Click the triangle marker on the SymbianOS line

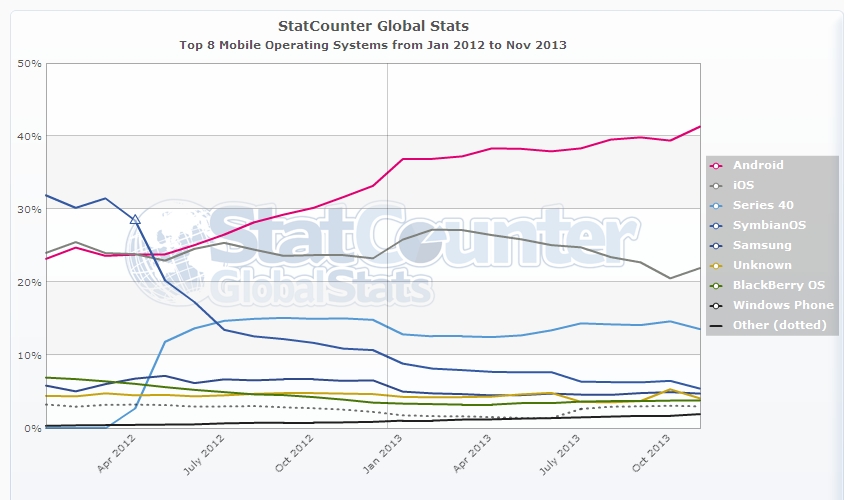pyautogui.click(x=135, y=219)
